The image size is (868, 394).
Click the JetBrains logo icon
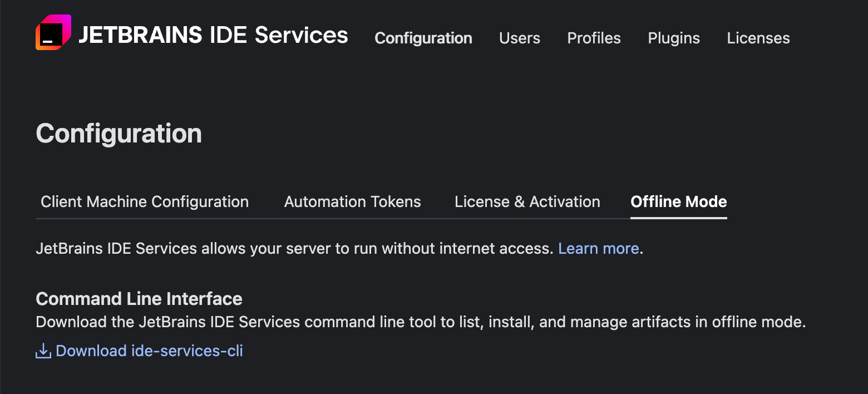52,32
